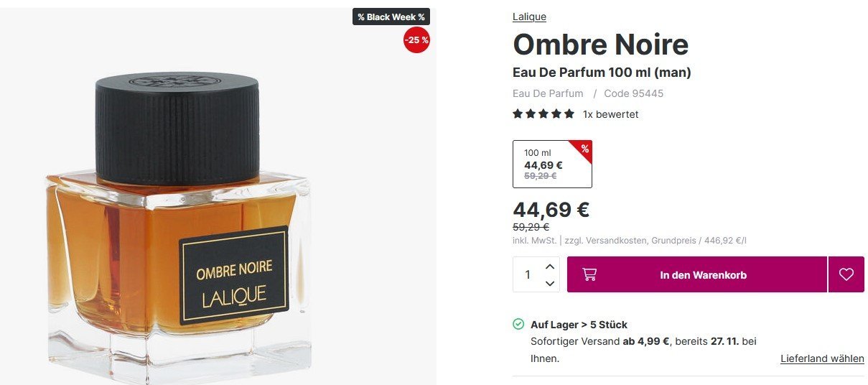Decrease quantity with the down arrow
This screenshot has height=385, width=868.
click(550, 284)
